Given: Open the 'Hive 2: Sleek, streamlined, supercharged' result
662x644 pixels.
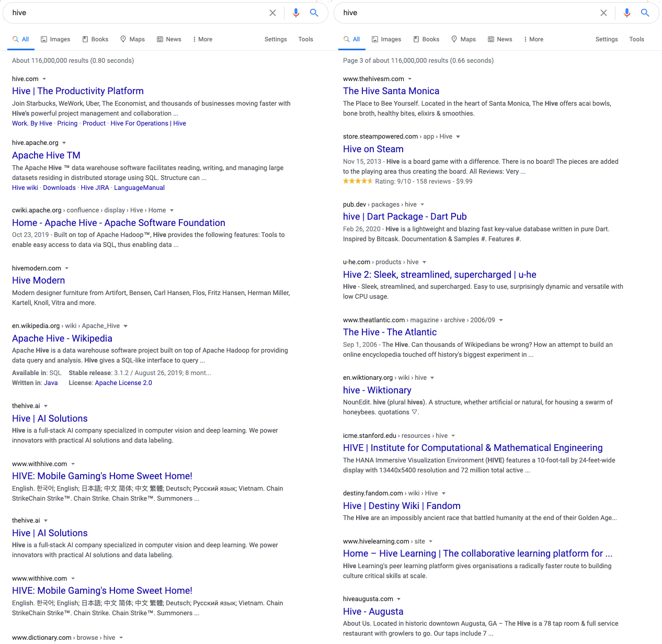Looking at the screenshot, I should (x=440, y=275).
